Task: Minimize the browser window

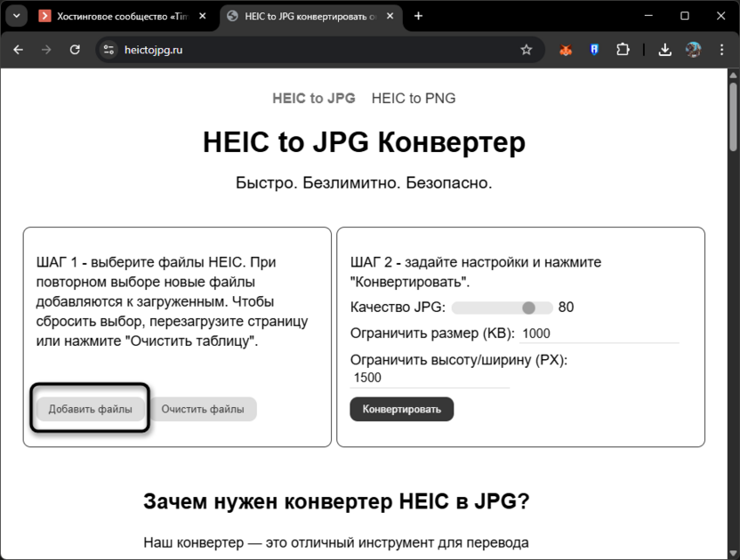Action: point(648,16)
